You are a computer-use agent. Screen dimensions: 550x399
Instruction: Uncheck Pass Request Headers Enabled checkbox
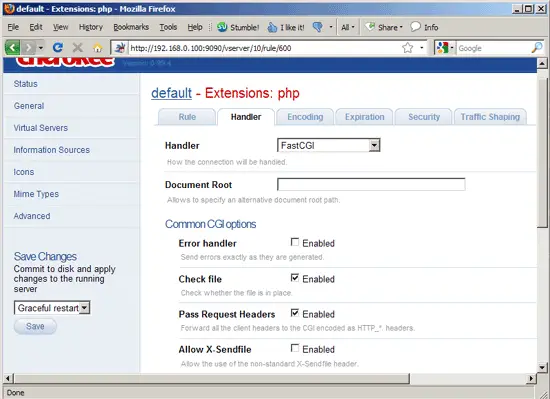point(295,313)
